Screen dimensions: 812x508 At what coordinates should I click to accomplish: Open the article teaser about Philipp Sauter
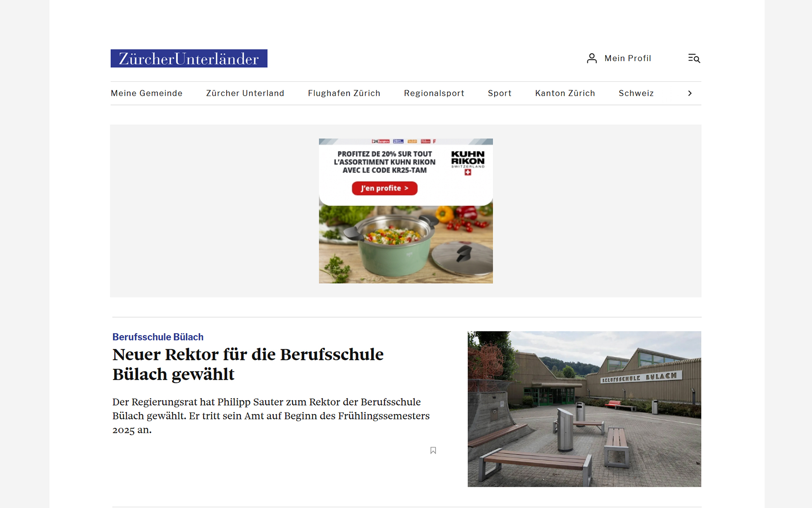coord(271,416)
